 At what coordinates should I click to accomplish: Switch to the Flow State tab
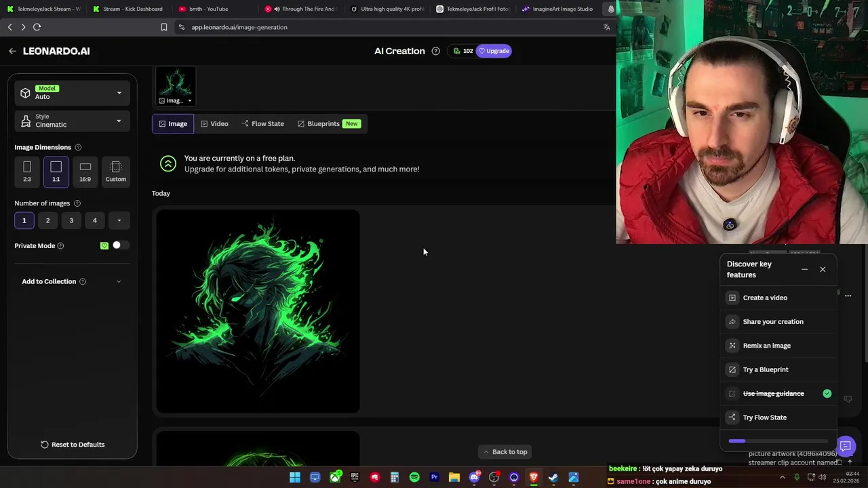[x=263, y=124]
